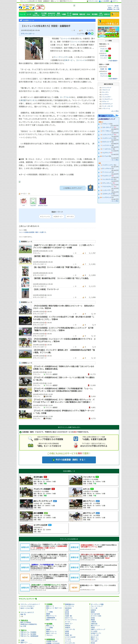Open the 【今日の注目新馬】障害が初戦からV争い期待エルモフィオーレ article
This screenshot has height=644, width=138.
click(64, 307)
